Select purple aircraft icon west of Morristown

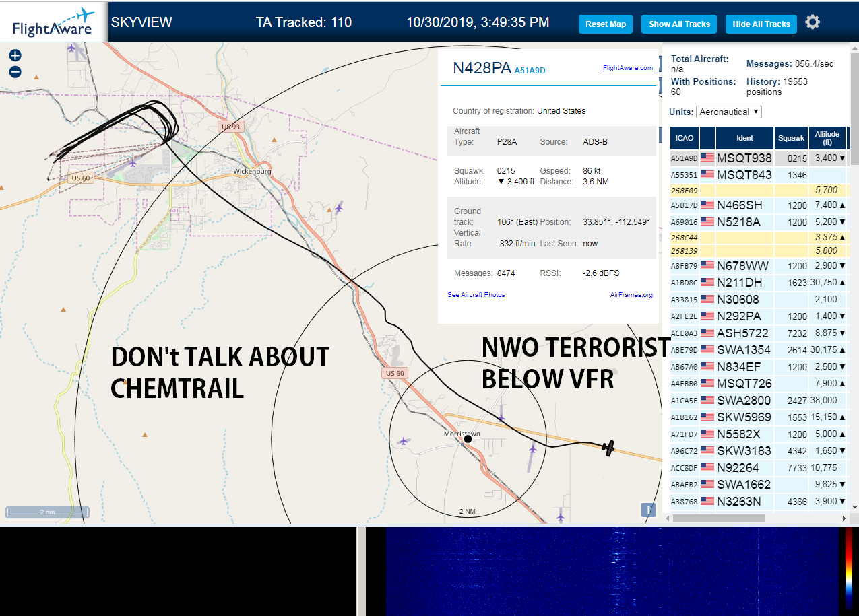click(403, 442)
